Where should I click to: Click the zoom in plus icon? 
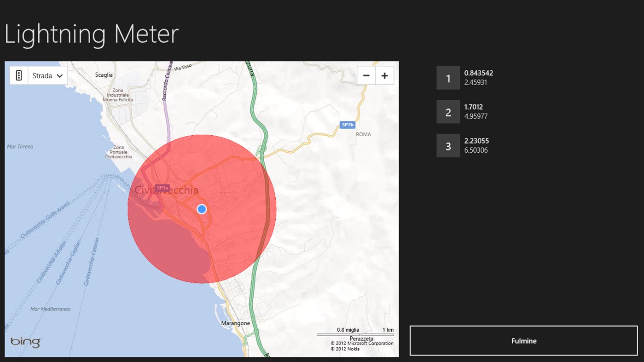coord(385,75)
